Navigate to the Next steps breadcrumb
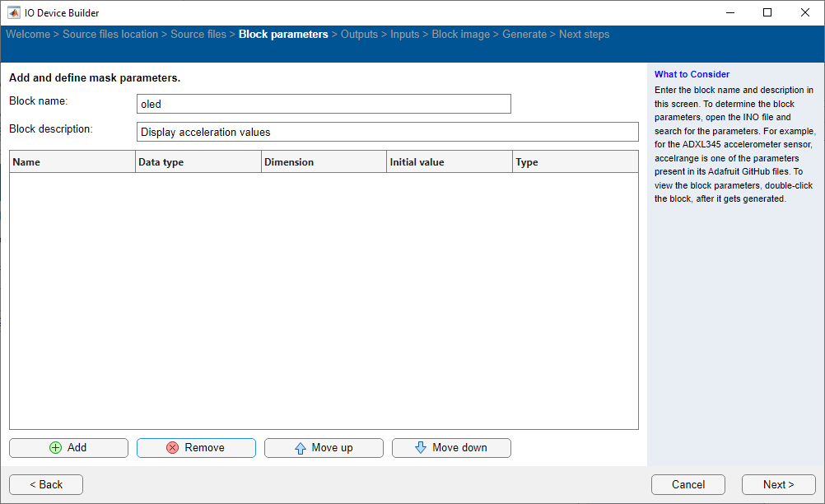 tap(584, 34)
